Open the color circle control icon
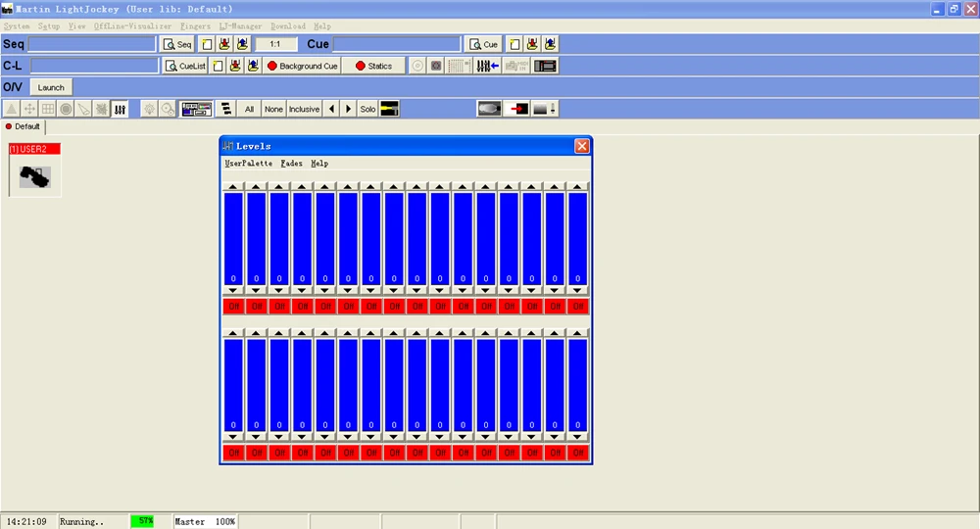This screenshot has width=980, height=529. [x=66, y=109]
